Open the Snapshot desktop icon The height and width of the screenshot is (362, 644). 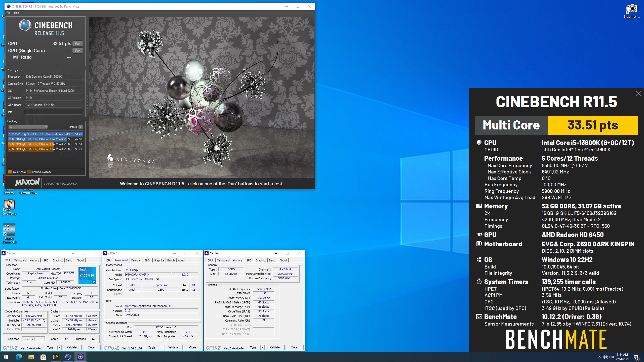[631, 11]
